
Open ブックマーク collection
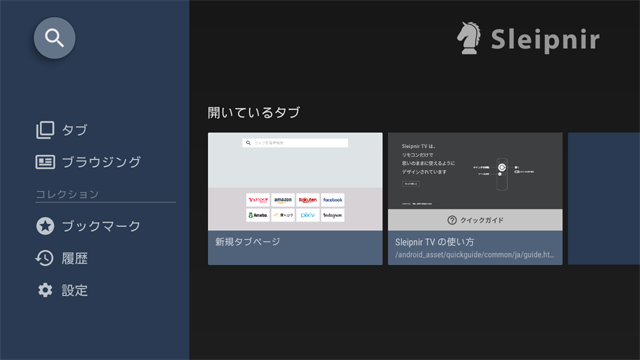click(101, 226)
